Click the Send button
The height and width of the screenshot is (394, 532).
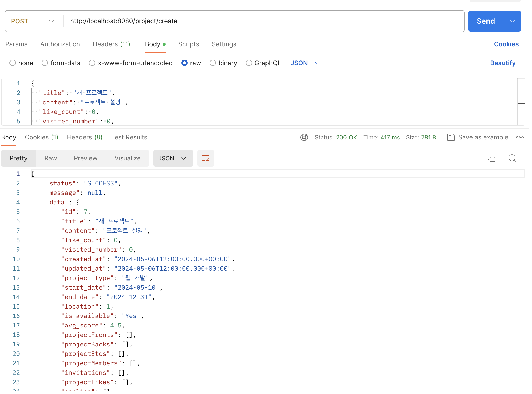pyautogui.click(x=486, y=21)
